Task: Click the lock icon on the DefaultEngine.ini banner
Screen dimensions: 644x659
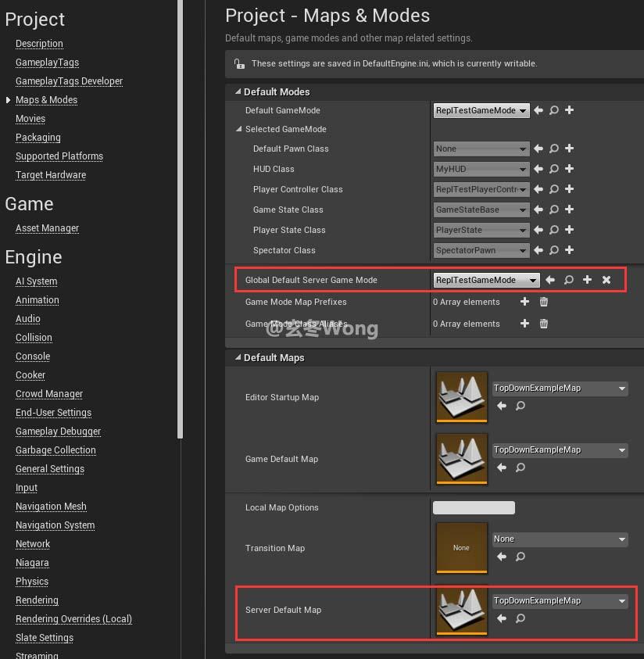Action: click(x=238, y=64)
